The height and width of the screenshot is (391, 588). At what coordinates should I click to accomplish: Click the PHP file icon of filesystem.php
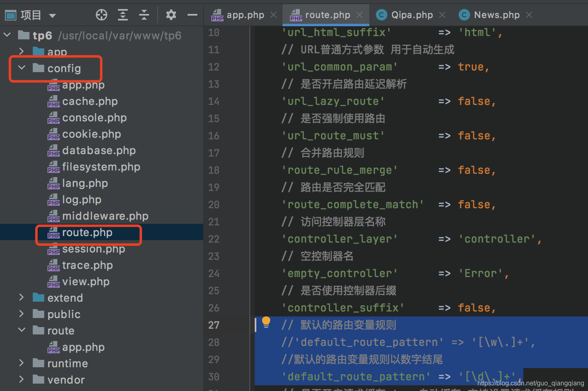(x=54, y=167)
